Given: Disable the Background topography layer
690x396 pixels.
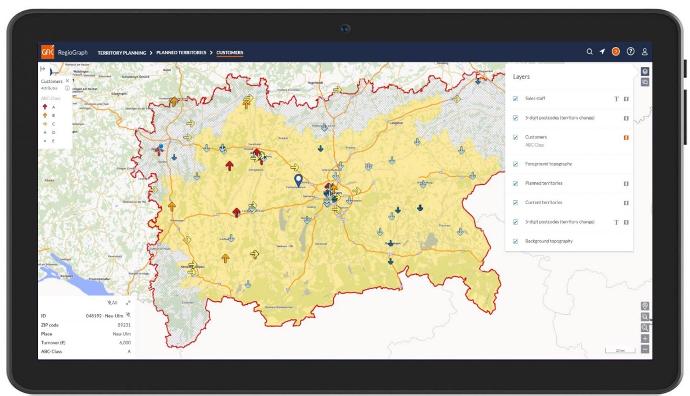Looking at the screenshot, I should pos(515,242).
